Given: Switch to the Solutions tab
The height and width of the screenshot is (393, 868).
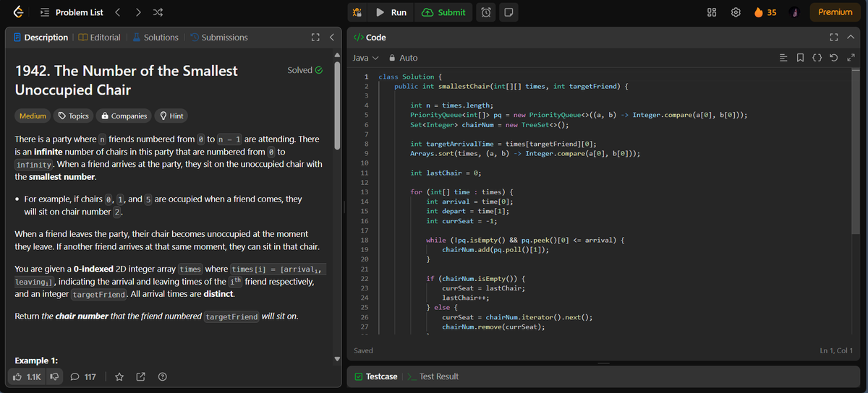Looking at the screenshot, I should [x=155, y=38].
